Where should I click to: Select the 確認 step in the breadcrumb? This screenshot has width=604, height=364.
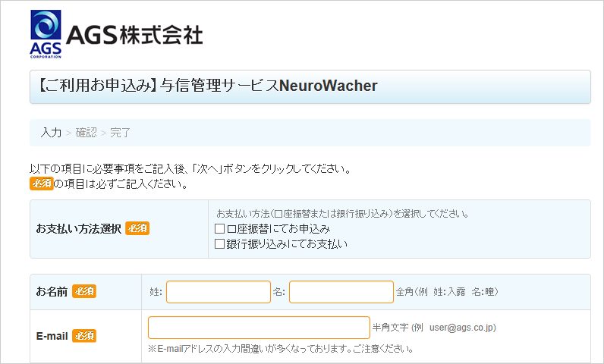click(x=86, y=133)
